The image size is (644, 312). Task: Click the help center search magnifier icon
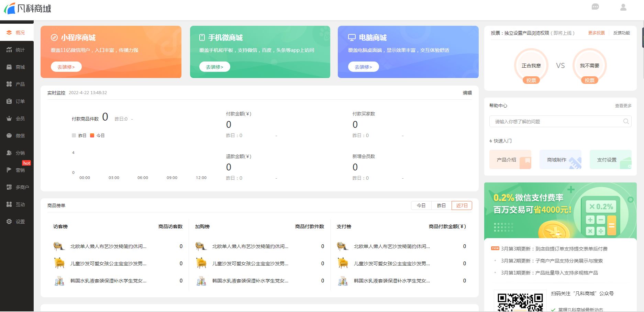(626, 121)
